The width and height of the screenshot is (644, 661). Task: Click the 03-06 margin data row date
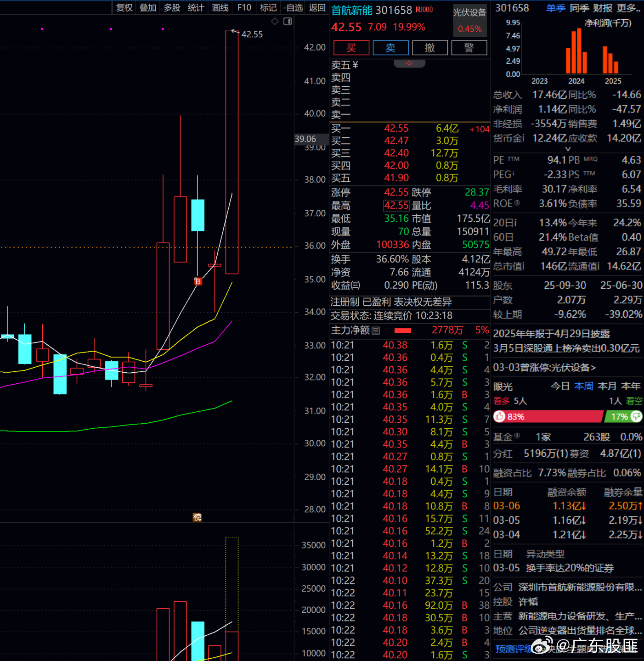pos(507,505)
